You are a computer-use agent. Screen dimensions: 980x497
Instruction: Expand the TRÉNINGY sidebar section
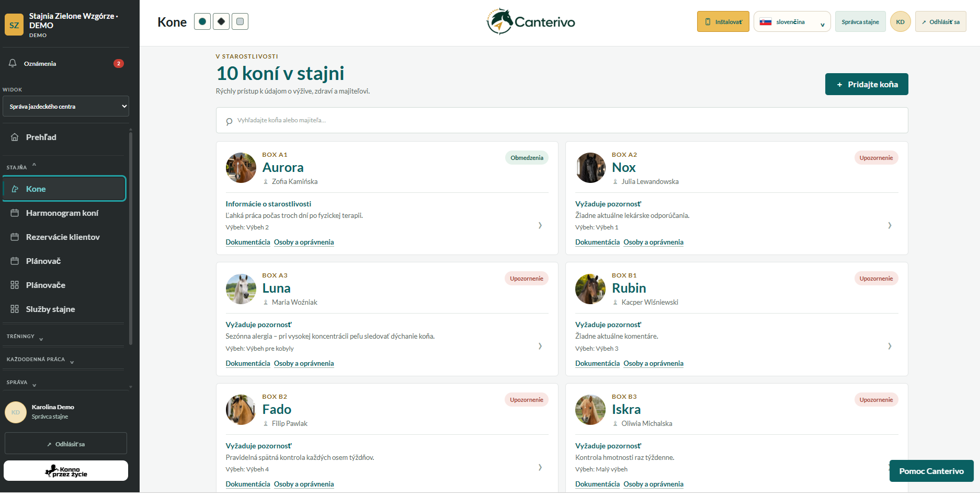pos(25,337)
